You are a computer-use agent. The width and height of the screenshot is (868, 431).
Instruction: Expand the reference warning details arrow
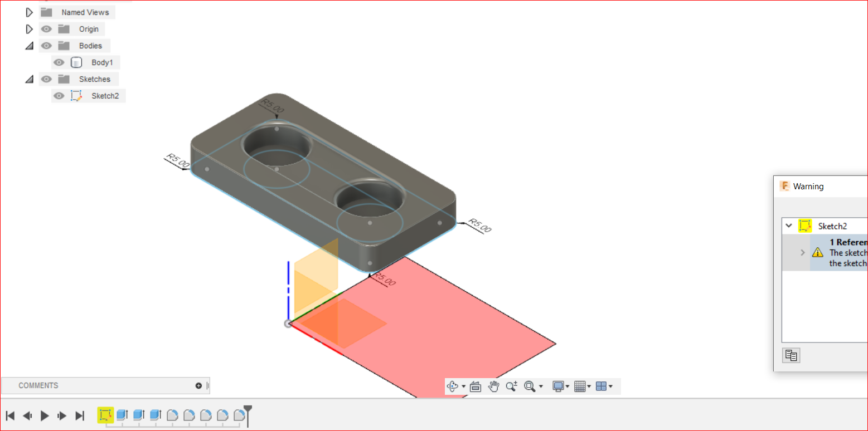[803, 252]
